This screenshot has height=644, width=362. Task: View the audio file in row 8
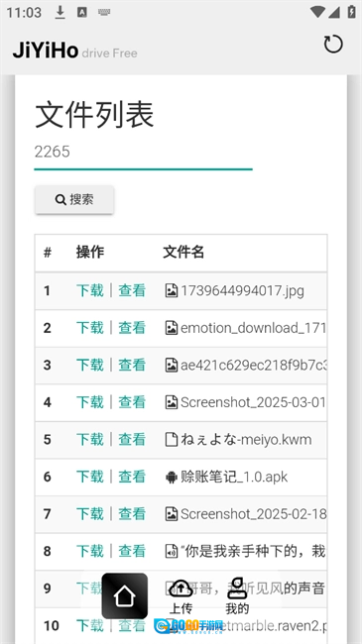coord(132,551)
